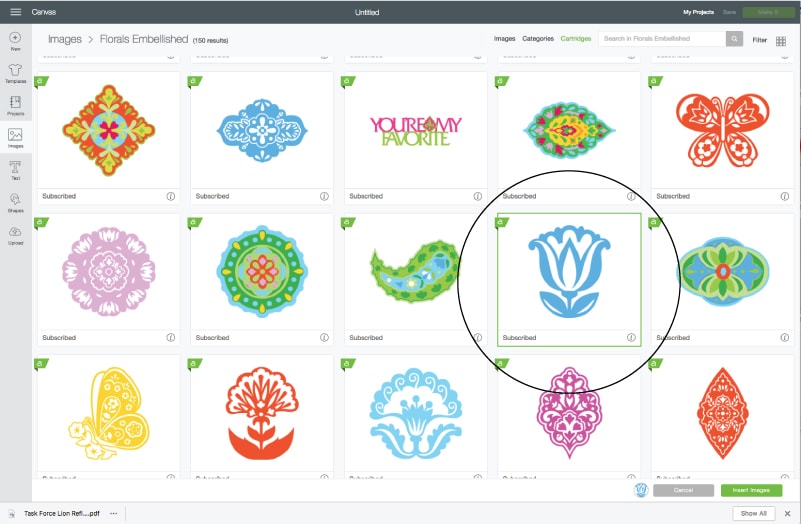
Task: Click the Insert Images button
Action: coord(751,490)
